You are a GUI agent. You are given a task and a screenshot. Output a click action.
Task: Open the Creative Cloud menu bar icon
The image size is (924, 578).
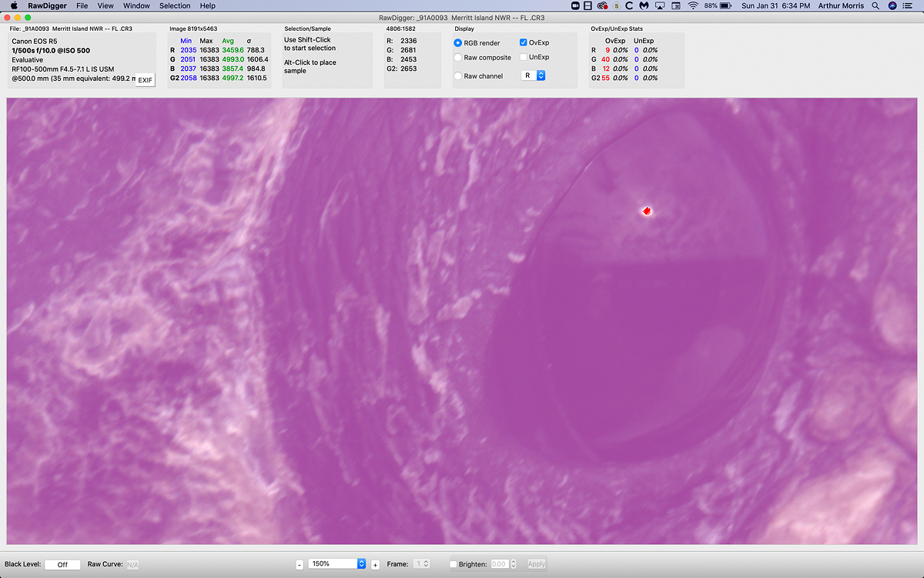click(x=602, y=5)
